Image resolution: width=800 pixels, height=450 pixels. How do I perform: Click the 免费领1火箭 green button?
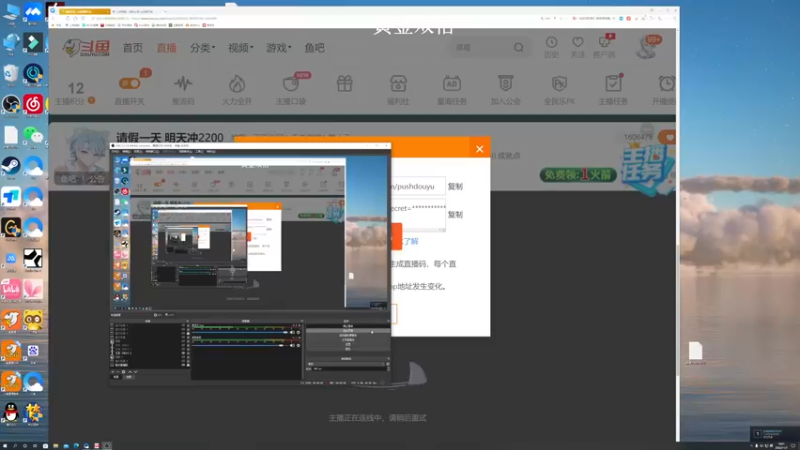(x=578, y=175)
